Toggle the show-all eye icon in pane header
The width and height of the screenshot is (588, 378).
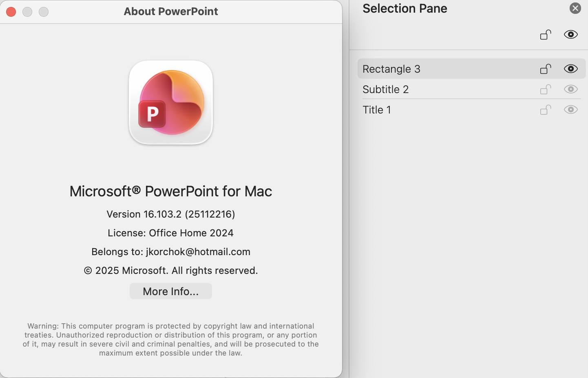[571, 35]
